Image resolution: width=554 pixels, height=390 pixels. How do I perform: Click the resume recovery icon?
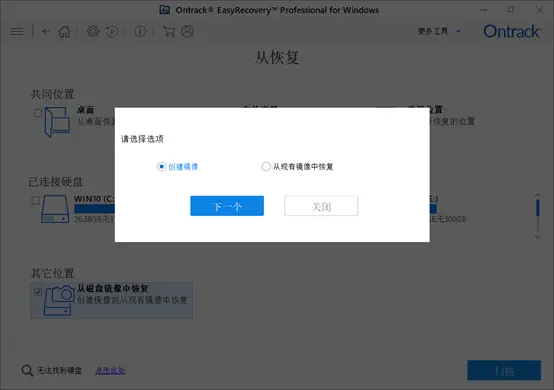[x=112, y=31]
